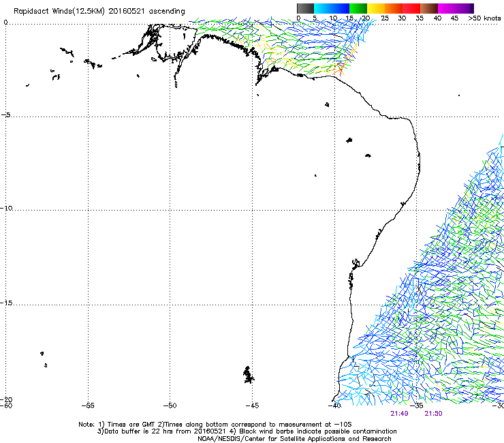Click the legend's '30' speed label

coord(402,18)
